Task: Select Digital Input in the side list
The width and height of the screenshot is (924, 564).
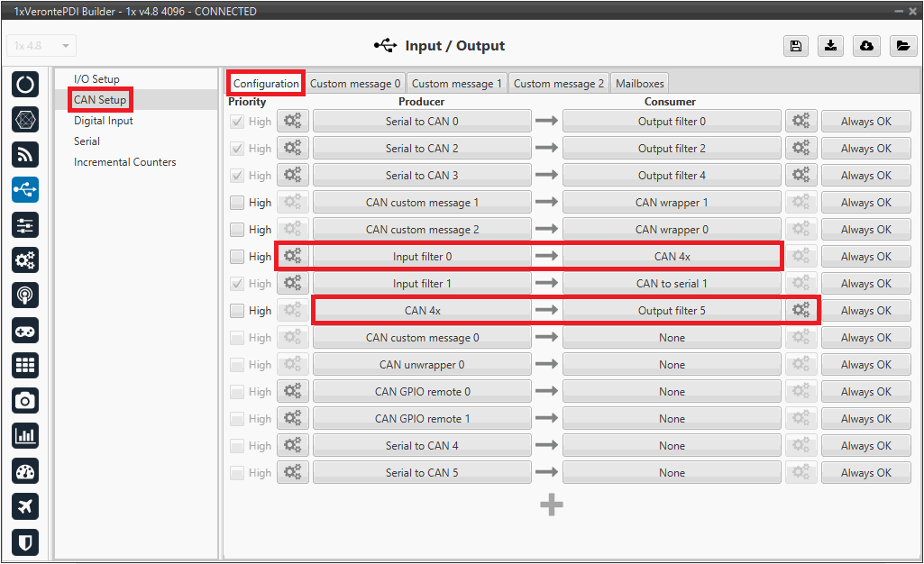Action: point(104,121)
